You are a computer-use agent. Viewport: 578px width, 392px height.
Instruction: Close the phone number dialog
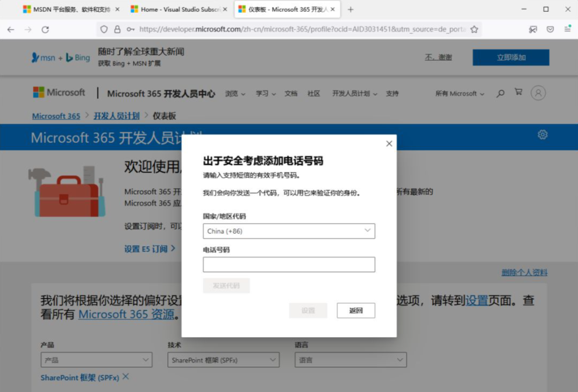389,144
